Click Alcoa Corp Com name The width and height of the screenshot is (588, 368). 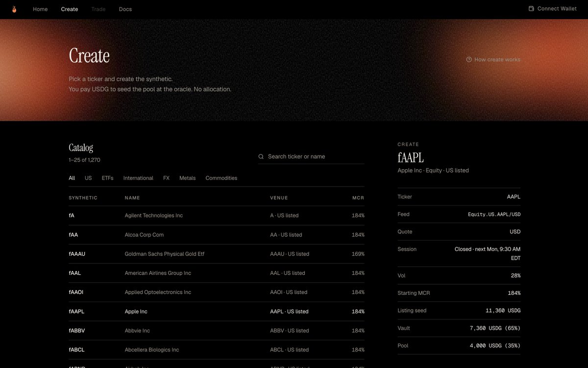tap(144, 235)
